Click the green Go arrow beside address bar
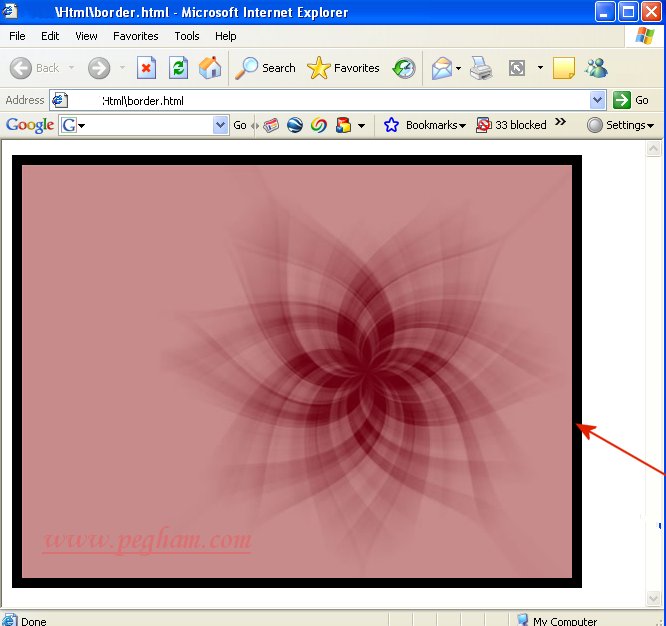 (x=621, y=100)
